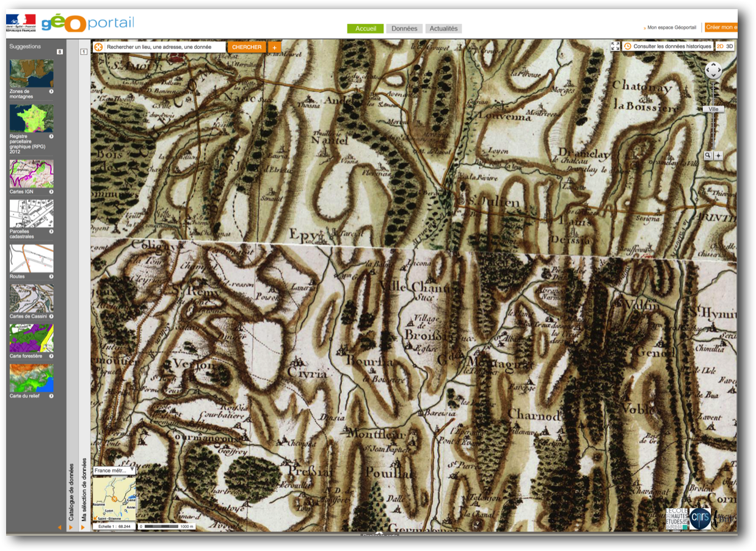This screenshot has height=551, width=756.
Task: Click the arrow beside Carte forestière
Action: [x=51, y=356]
